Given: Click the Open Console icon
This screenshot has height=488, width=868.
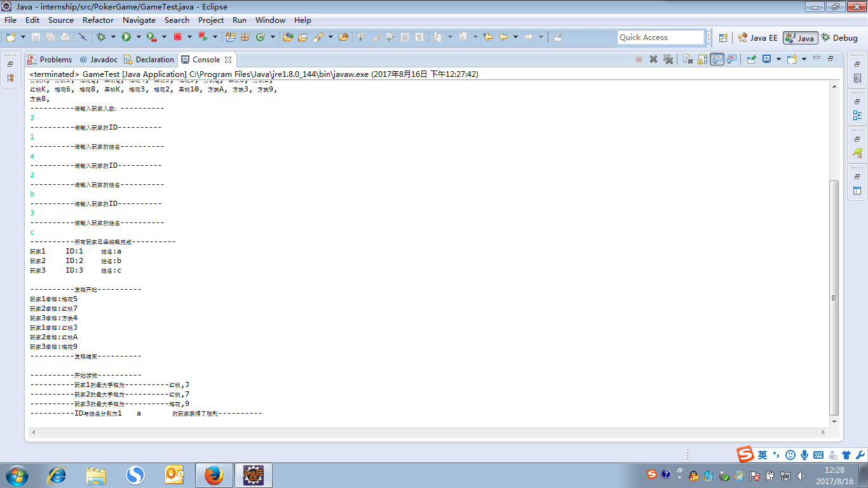Looking at the screenshot, I should pyautogui.click(x=792, y=59).
